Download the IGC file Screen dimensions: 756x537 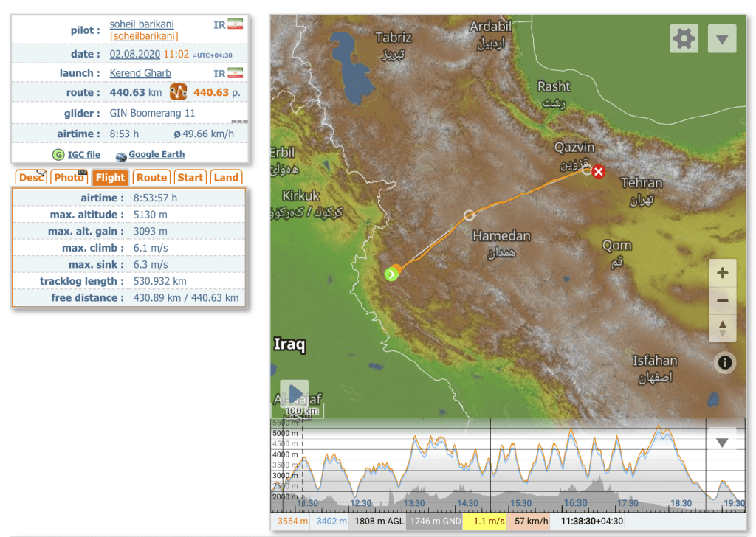coord(83,155)
